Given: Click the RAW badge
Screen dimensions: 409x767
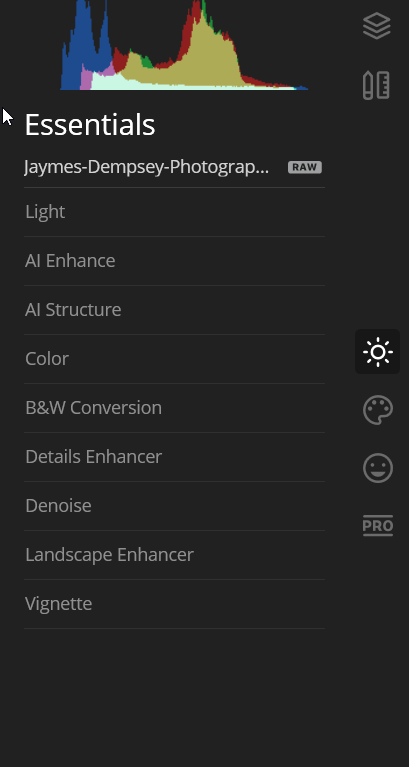Looking at the screenshot, I should (x=305, y=167).
